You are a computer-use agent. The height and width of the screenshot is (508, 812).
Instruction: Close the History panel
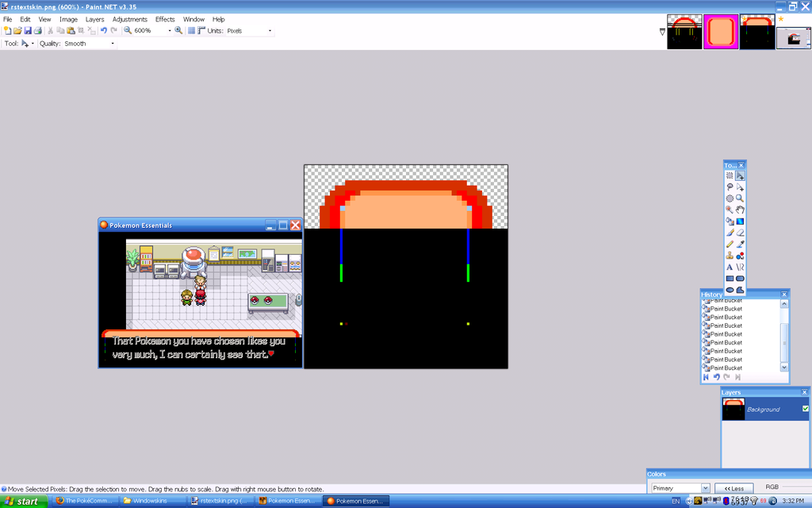784,294
